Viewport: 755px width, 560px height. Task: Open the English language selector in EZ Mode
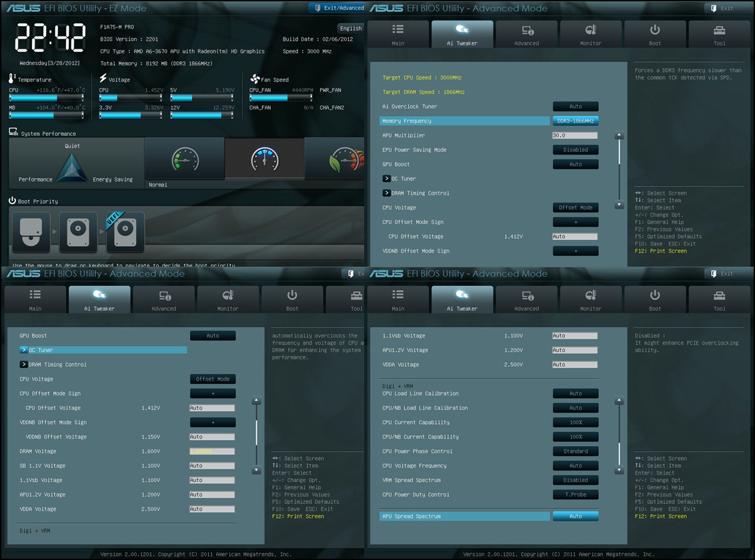click(350, 29)
